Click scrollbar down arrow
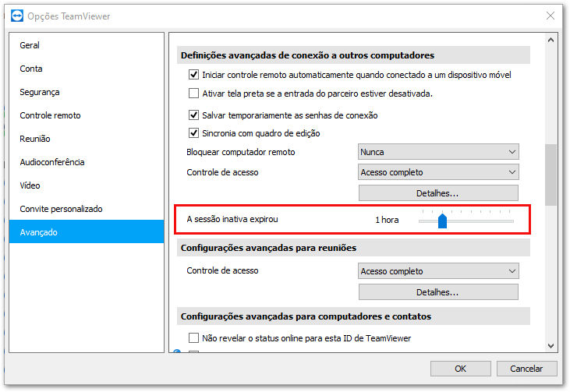 551,346
